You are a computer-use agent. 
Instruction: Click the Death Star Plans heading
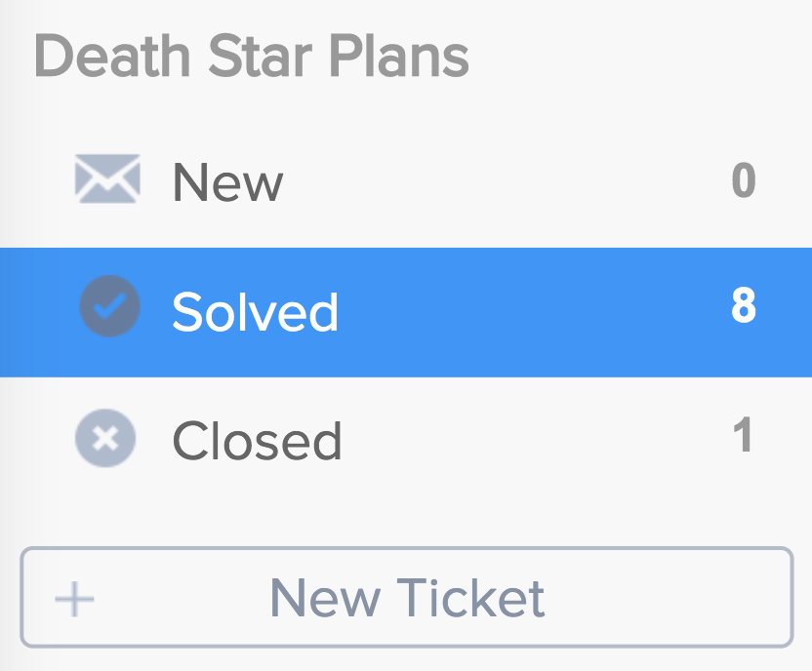252,56
